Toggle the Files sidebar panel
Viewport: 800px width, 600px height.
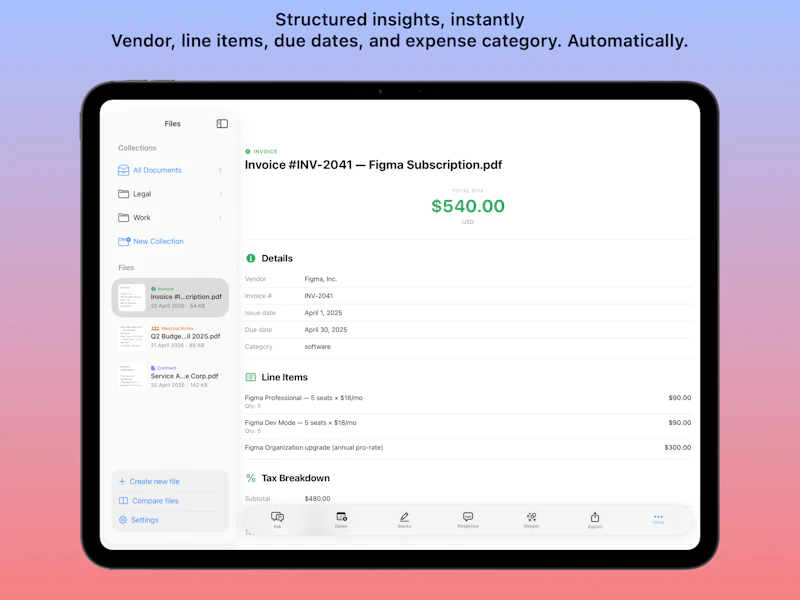coord(221,123)
